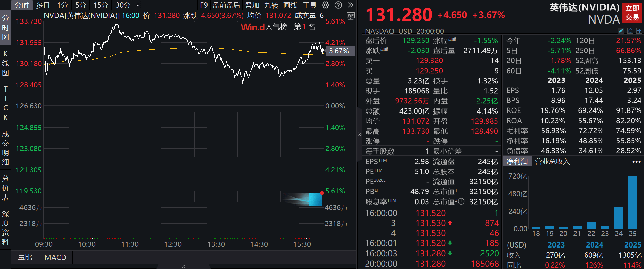Screen dimensions: 644x269
Task: Expand more toolbar options double-chevron
Action: pos(351,5)
